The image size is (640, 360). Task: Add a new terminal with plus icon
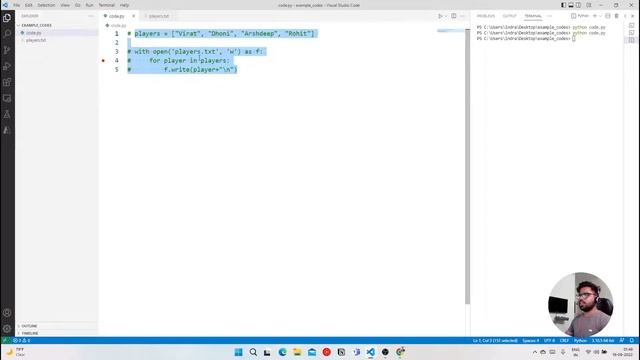595,16
